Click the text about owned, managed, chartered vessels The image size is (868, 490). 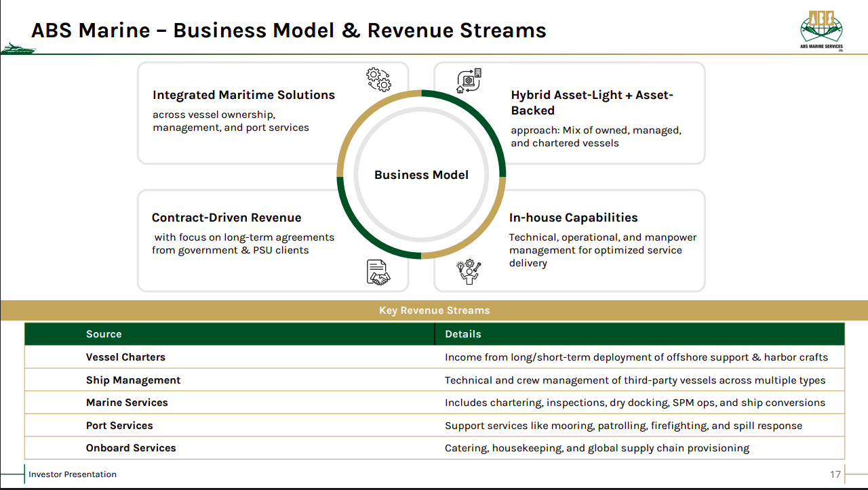pyautogui.click(x=596, y=136)
